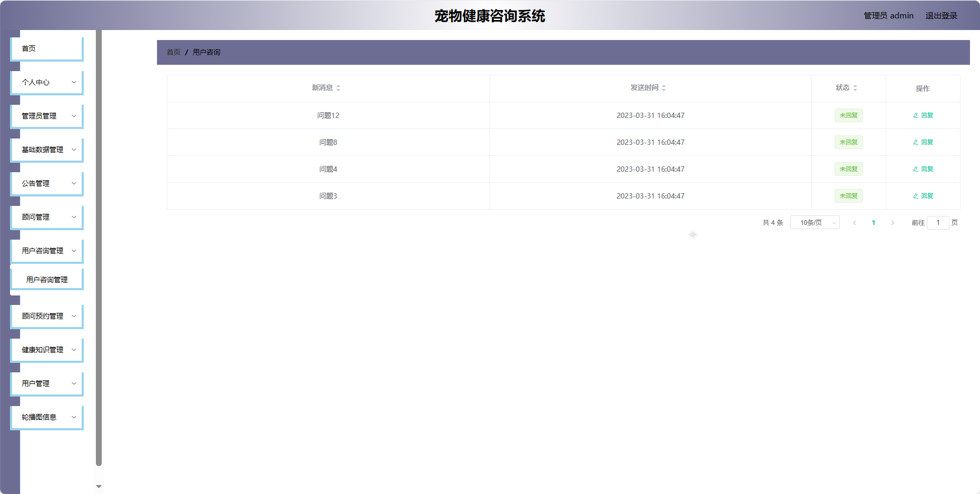Collapse the 用户咨询管理 parent menu
This screenshot has width=980, height=494.
tap(47, 251)
